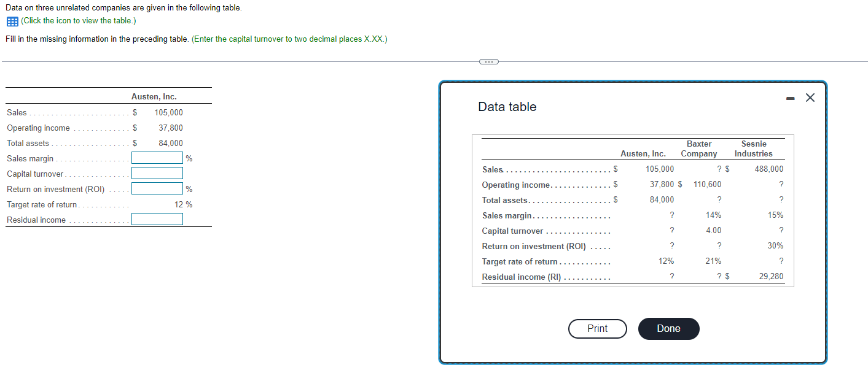The height and width of the screenshot is (381, 868).
Task: Select the minimize icon on the Data table dialog
Action: 791,97
